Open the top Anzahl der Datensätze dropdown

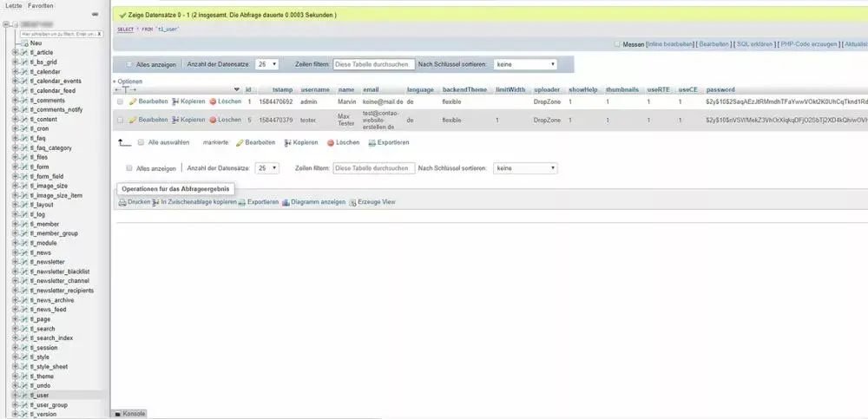point(266,64)
